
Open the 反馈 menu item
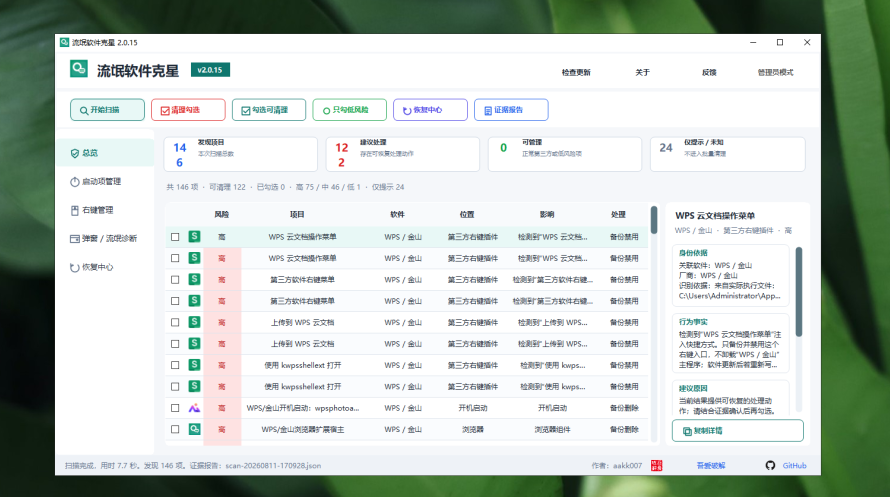point(709,73)
